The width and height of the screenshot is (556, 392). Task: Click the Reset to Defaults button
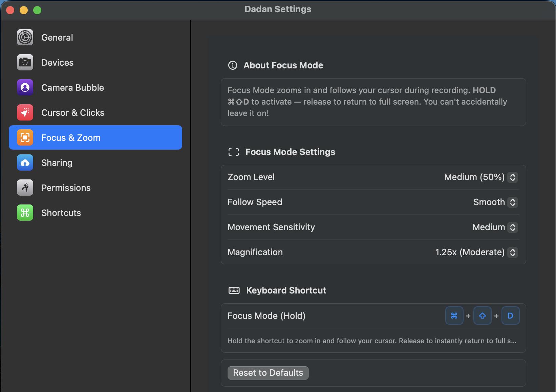click(268, 373)
